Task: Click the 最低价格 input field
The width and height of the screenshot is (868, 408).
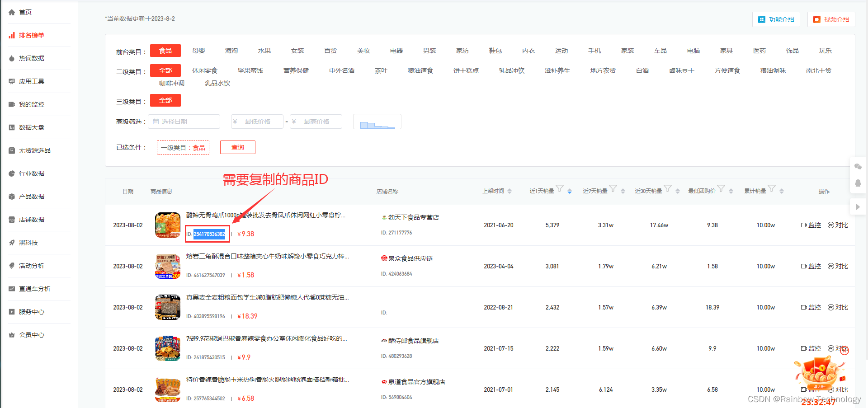Action: tap(257, 122)
